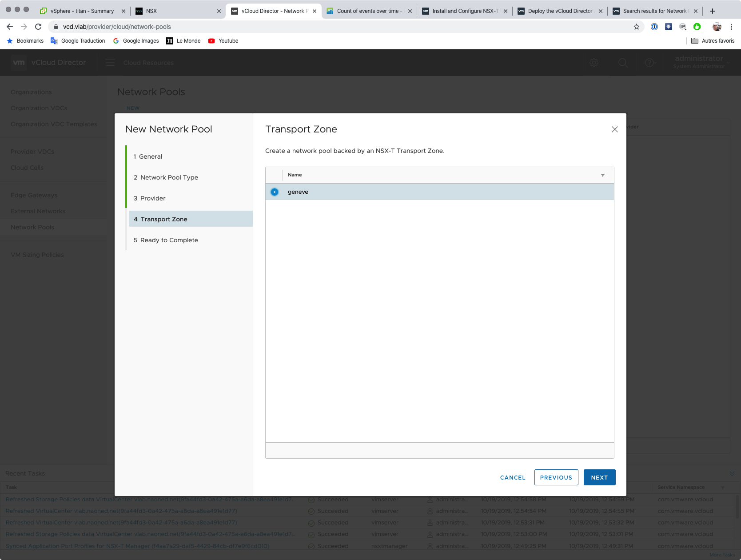Open the blue download extension icon

(669, 27)
